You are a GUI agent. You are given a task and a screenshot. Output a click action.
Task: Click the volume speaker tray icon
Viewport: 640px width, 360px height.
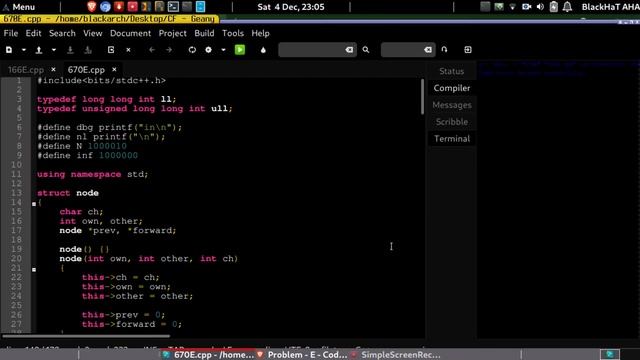[x=540, y=7]
